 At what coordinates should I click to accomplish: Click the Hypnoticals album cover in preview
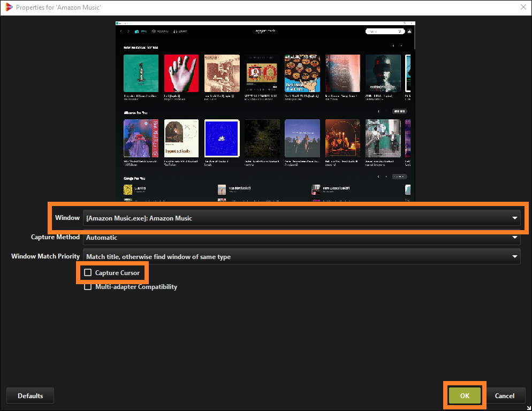(181, 138)
